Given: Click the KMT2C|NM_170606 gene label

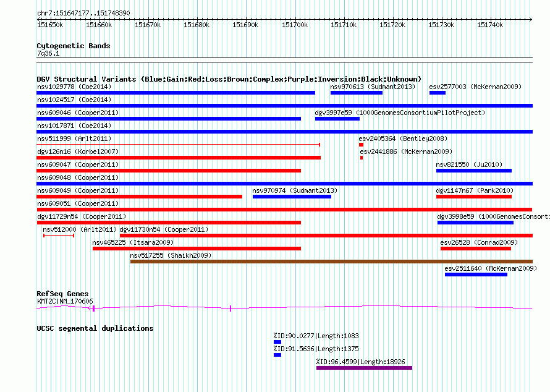Looking at the screenshot, I should pyautogui.click(x=66, y=302).
